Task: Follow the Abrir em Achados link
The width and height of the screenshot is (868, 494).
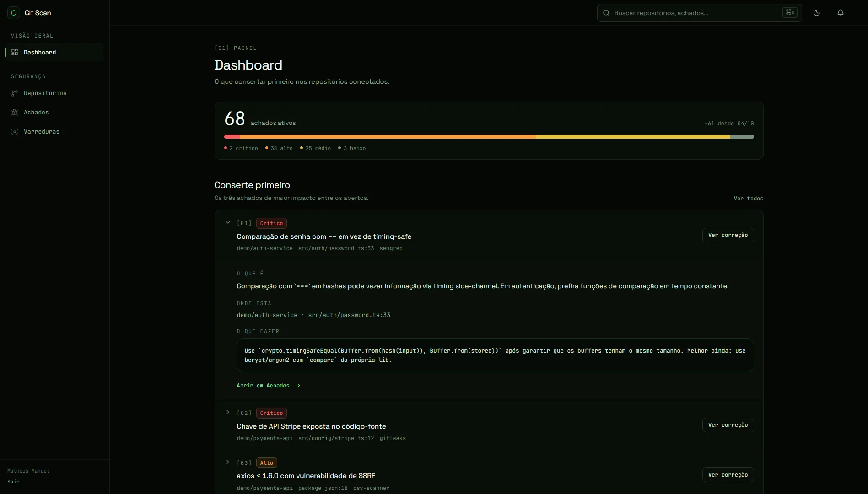Action: (268, 386)
